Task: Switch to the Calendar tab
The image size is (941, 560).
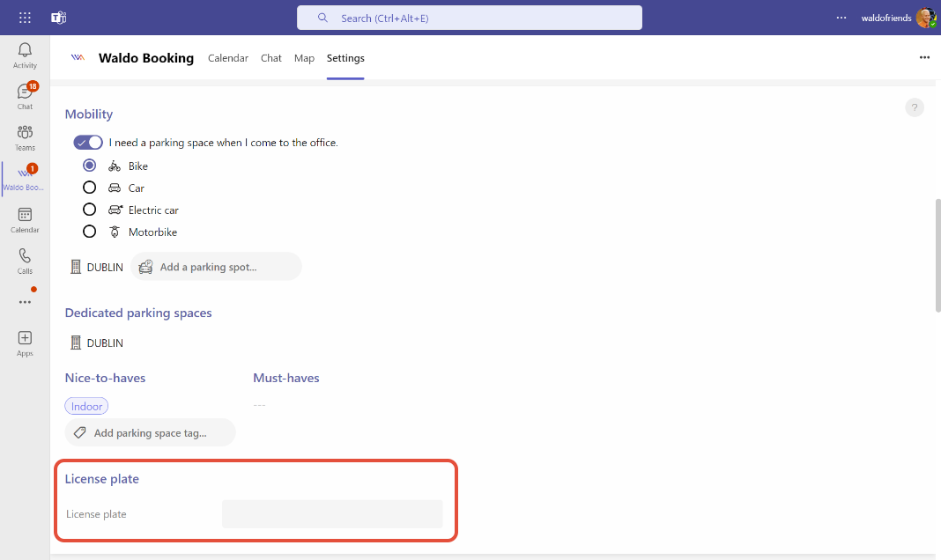Action: click(228, 58)
